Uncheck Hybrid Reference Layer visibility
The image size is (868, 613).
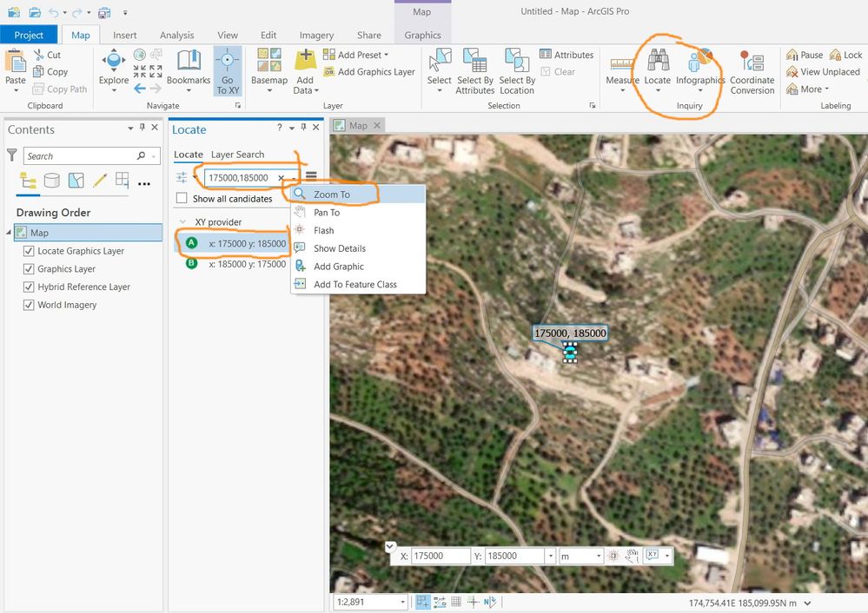pyautogui.click(x=29, y=287)
